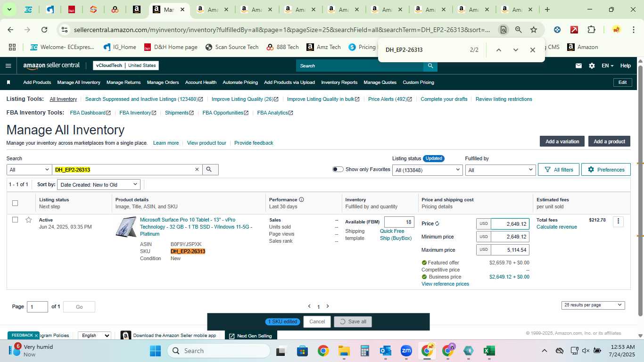Open Outlook from the taskbar
The image size is (644, 362).
pos(386,351)
